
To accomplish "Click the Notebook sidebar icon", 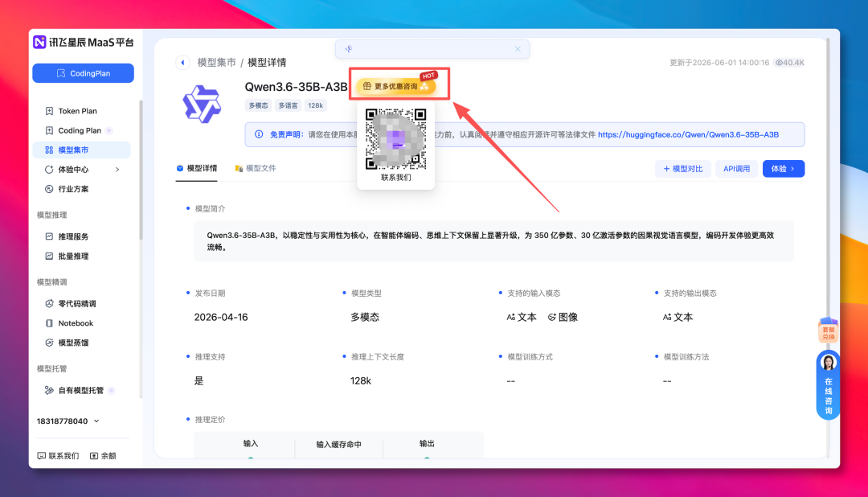I will coord(49,323).
